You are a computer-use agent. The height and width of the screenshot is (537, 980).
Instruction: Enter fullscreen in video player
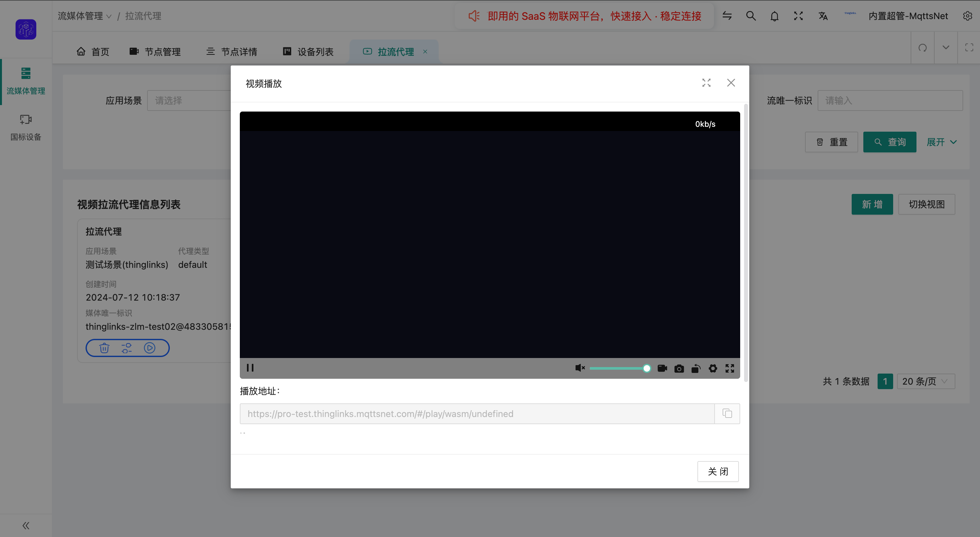[x=730, y=368]
